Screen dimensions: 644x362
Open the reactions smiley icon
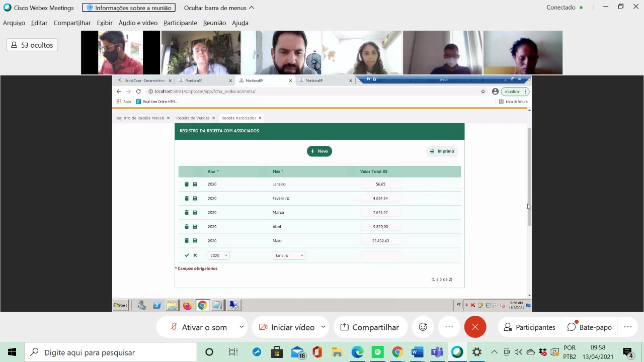tap(423, 327)
